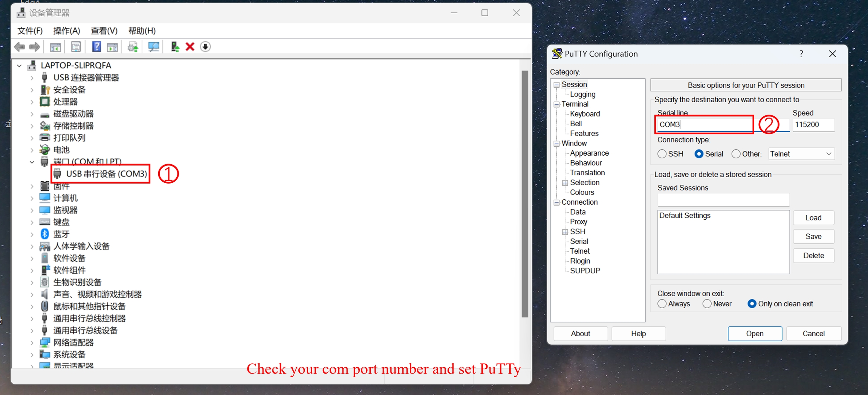The width and height of the screenshot is (868, 395).
Task: Click the red X Uninstall device icon
Action: 190,47
